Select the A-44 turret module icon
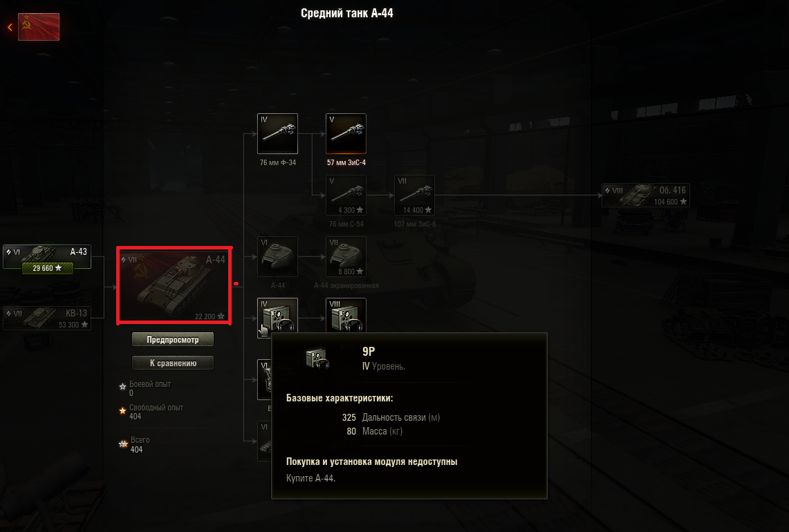789x532 pixels. (x=277, y=256)
